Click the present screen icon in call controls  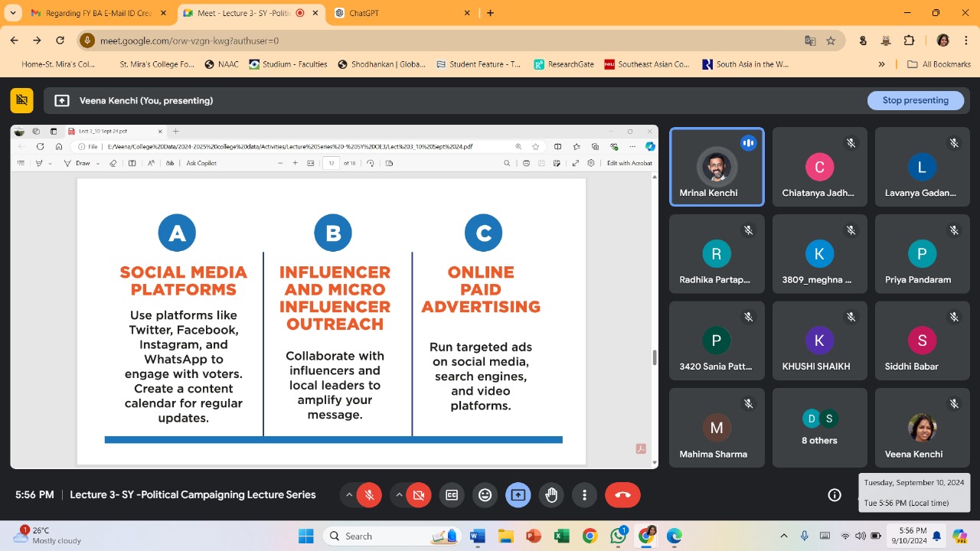point(518,495)
